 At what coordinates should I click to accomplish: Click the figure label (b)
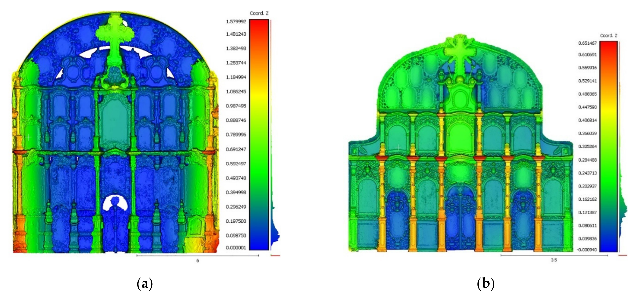486,284
